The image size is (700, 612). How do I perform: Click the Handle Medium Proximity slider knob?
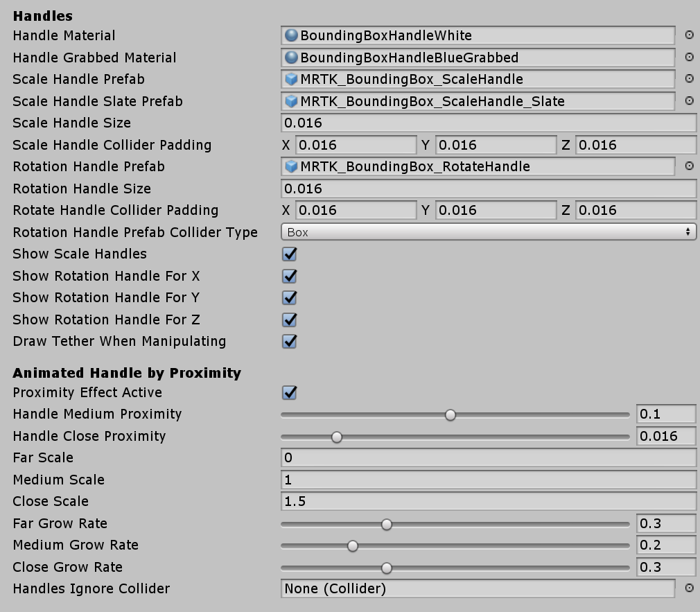pos(450,415)
